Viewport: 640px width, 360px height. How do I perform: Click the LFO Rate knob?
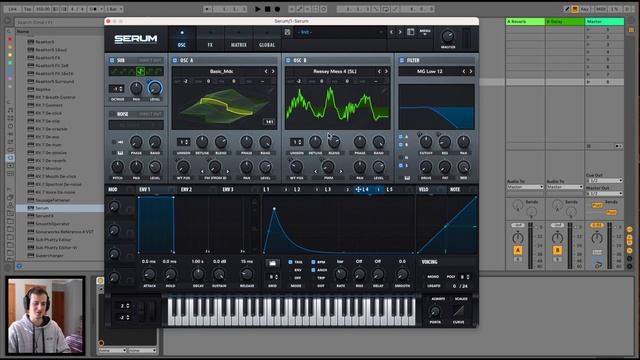[x=340, y=274]
